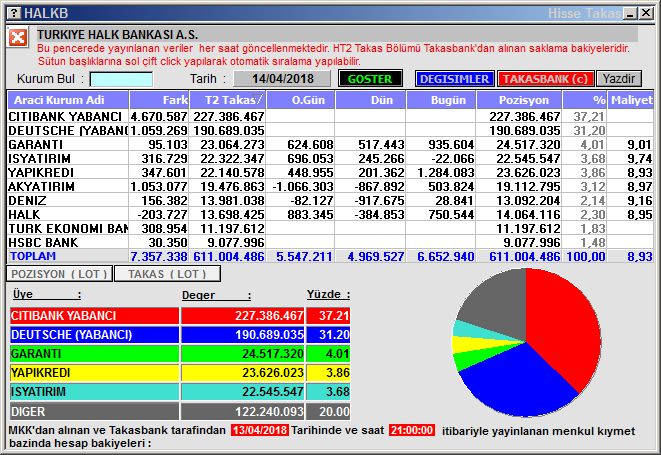The width and height of the screenshot is (661, 455).
Task: Sort by Fark column header
Action: tap(159, 100)
